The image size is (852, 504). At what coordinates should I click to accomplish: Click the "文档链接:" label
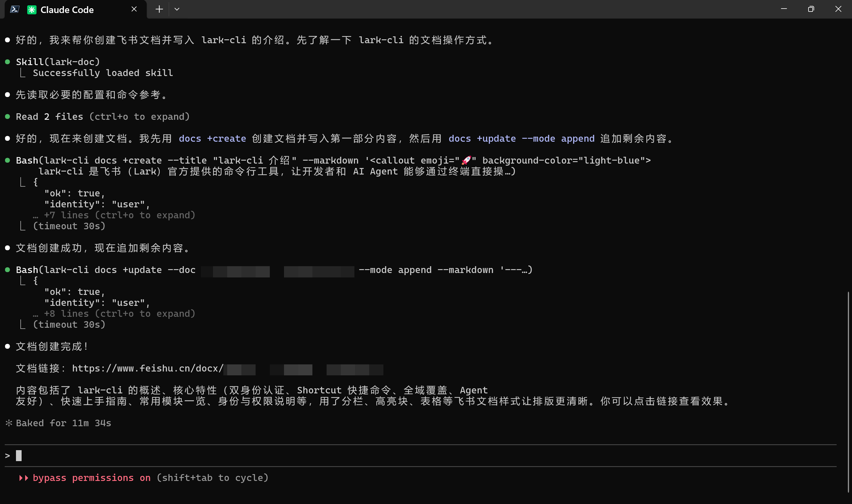[41, 369]
